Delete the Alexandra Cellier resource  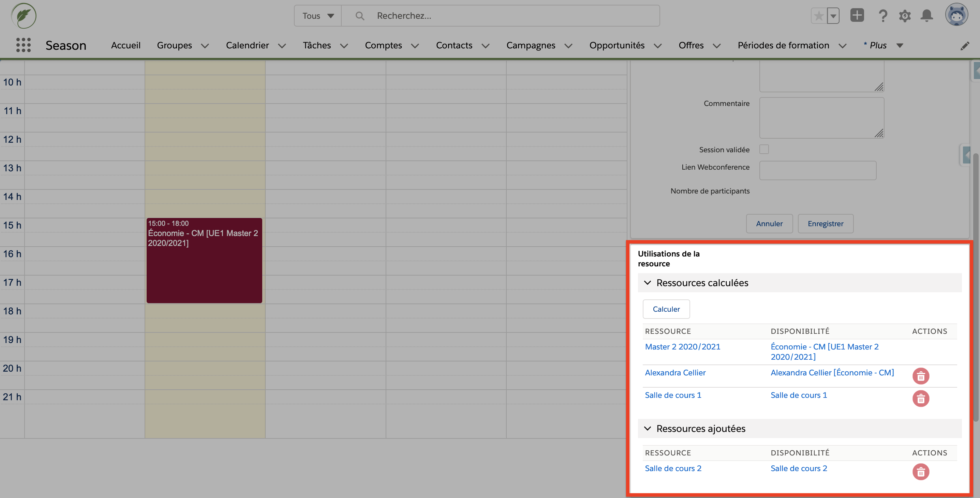[x=921, y=376]
